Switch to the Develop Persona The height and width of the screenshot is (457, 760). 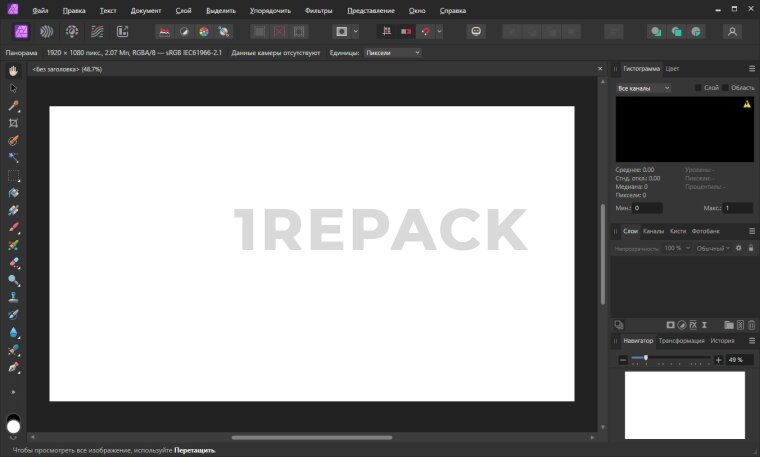72,31
